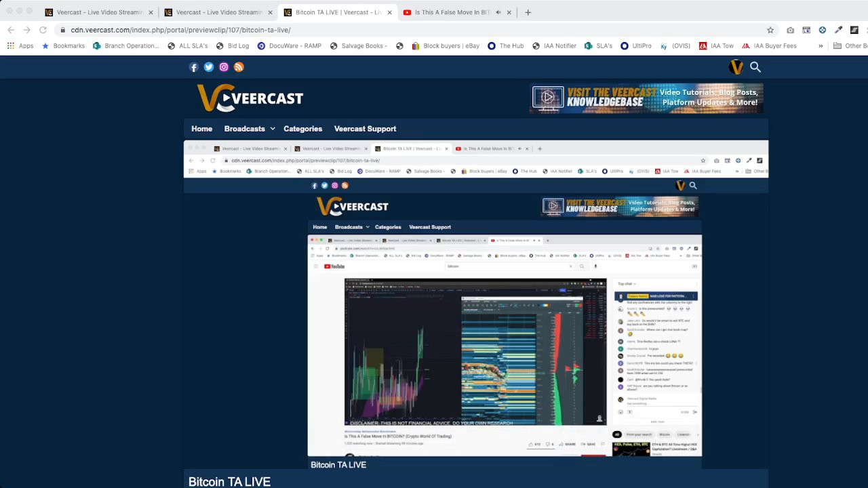Open Veercast's Facebook page from the header

point(194,67)
